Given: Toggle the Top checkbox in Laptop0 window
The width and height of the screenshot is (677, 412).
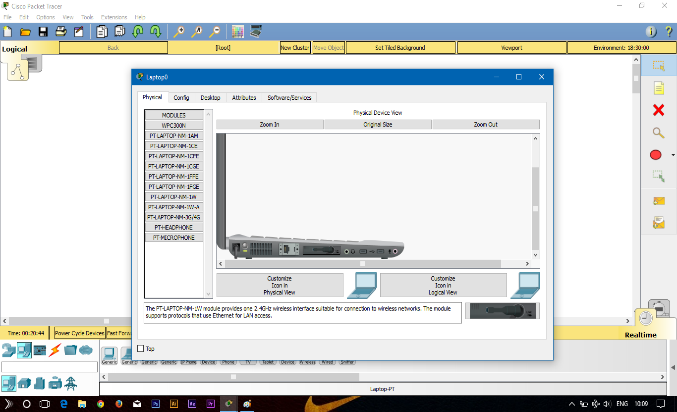Looking at the screenshot, I should (x=140, y=349).
